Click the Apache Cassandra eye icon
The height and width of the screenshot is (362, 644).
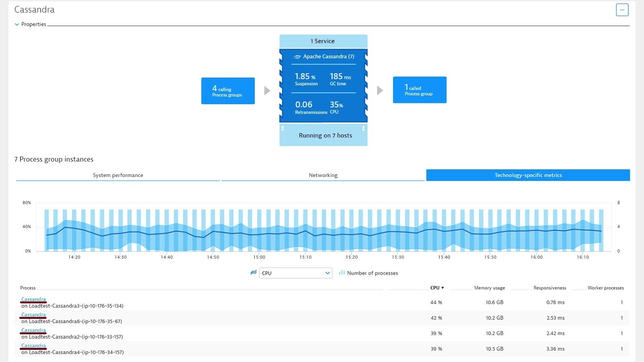[297, 57]
